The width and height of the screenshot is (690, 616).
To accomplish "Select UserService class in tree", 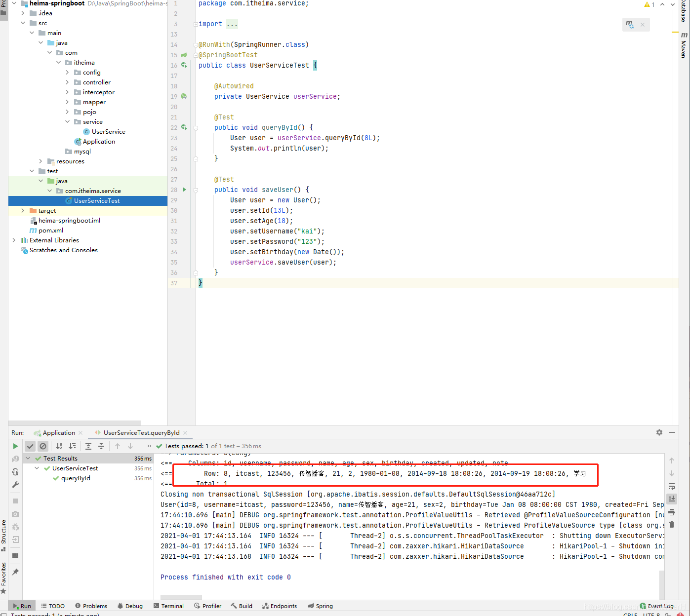I will click(x=108, y=132).
